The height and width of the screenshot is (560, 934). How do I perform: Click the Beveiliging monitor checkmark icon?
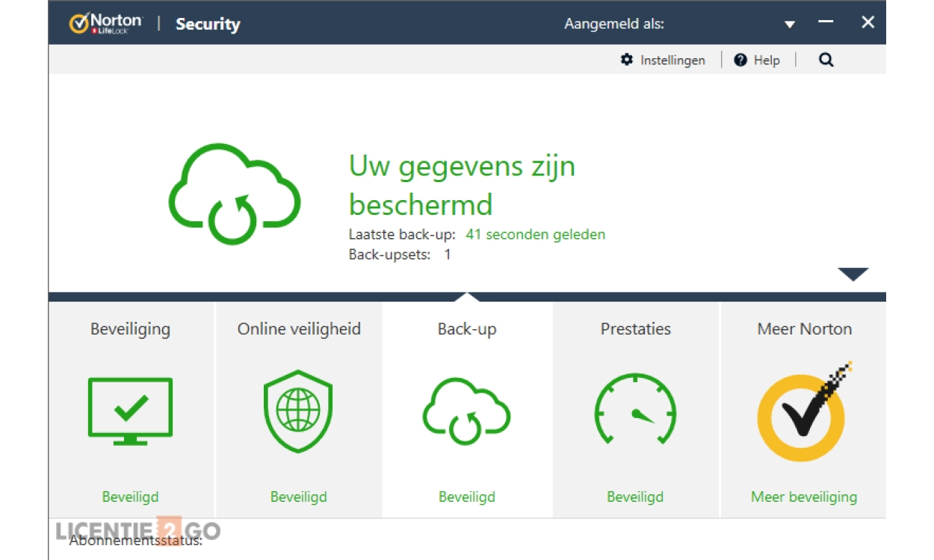click(x=131, y=411)
